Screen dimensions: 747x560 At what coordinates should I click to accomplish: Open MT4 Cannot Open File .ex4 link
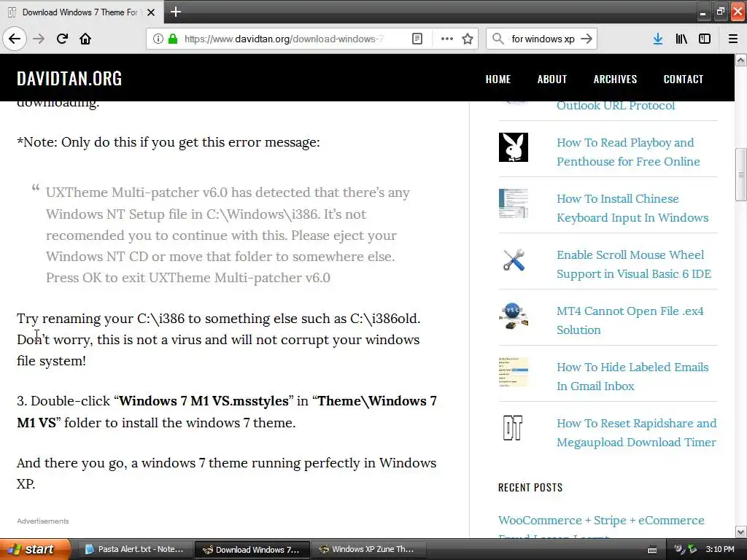630,321
